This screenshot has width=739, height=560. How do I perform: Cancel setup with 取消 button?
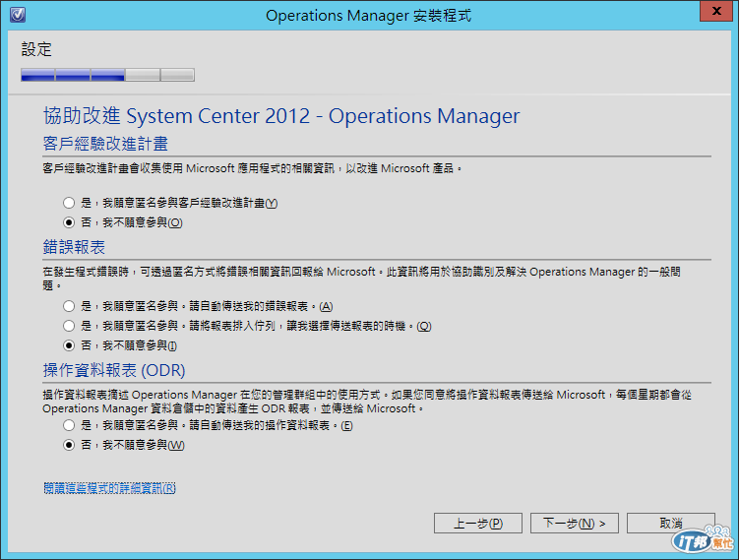click(671, 524)
